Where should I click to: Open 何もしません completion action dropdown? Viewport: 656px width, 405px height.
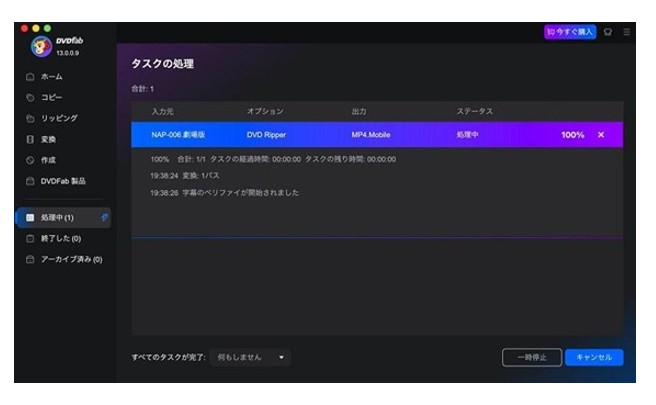[x=250, y=357]
